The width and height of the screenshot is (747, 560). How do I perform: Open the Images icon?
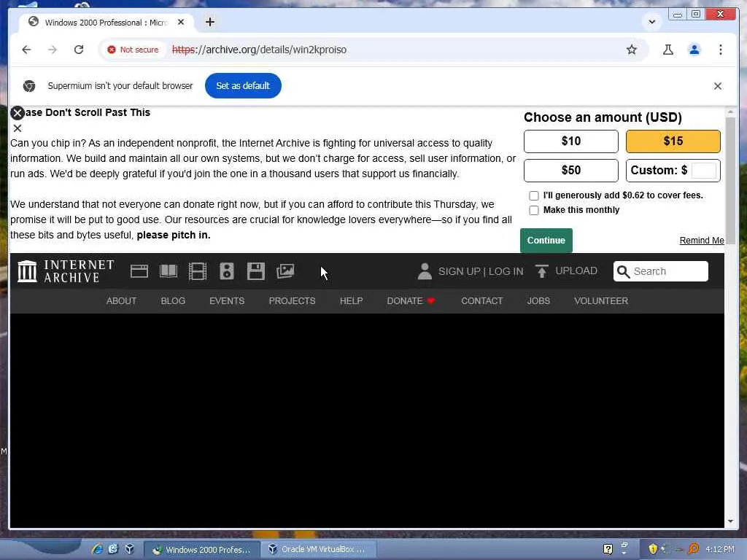(x=285, y=271)
